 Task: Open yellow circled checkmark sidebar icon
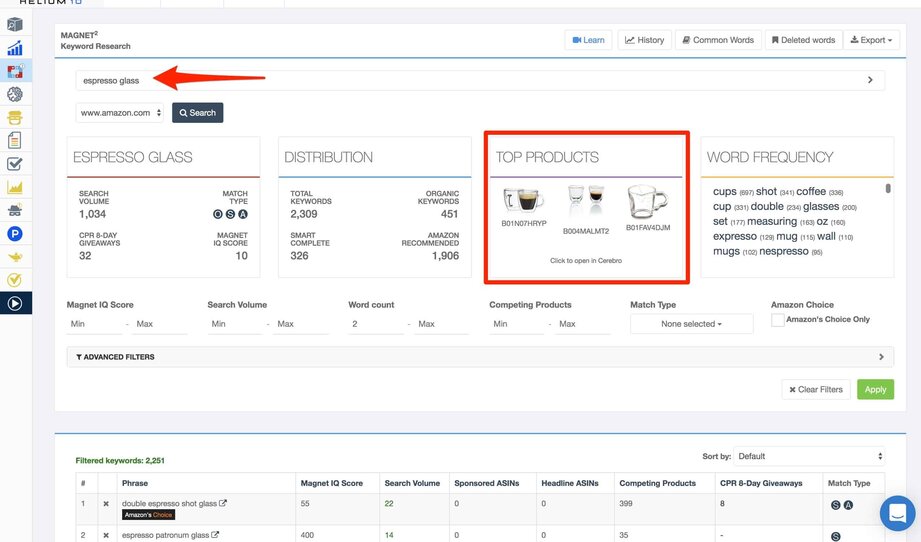coord(15,280)
